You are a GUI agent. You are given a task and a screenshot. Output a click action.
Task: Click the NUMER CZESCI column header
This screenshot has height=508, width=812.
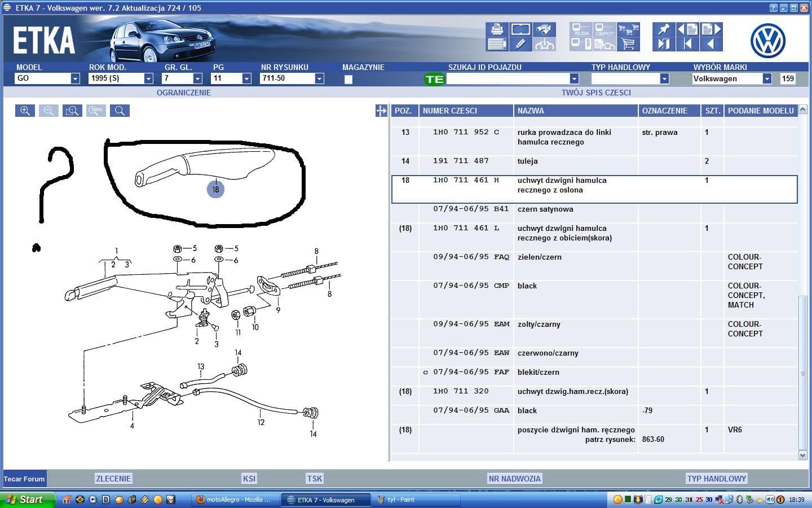[x=466, y=111]
